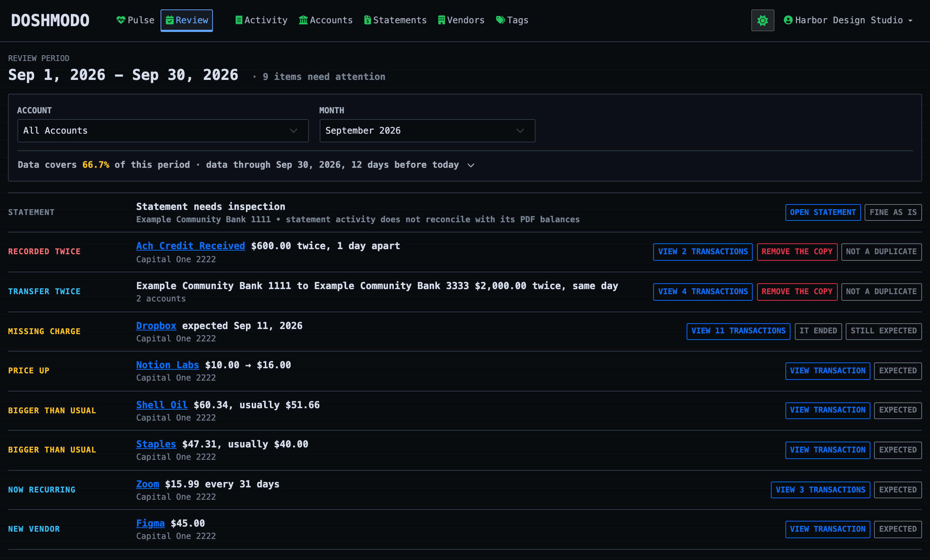Open the Accounts tab
The width and height of the screenshot is (930, 560).
(325, 20)
